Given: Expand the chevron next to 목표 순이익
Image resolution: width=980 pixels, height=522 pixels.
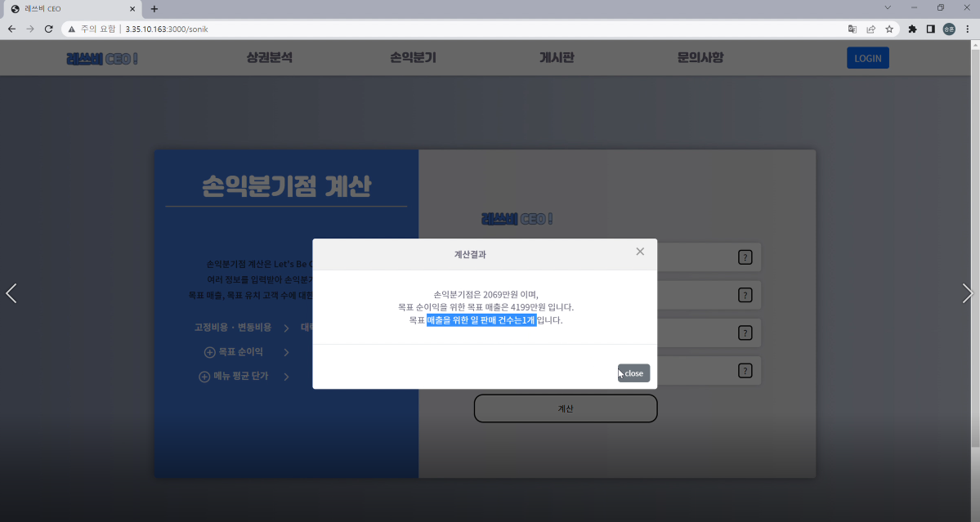Looking at the screenshot, I should pyautogui.click(x=286, y=352).
